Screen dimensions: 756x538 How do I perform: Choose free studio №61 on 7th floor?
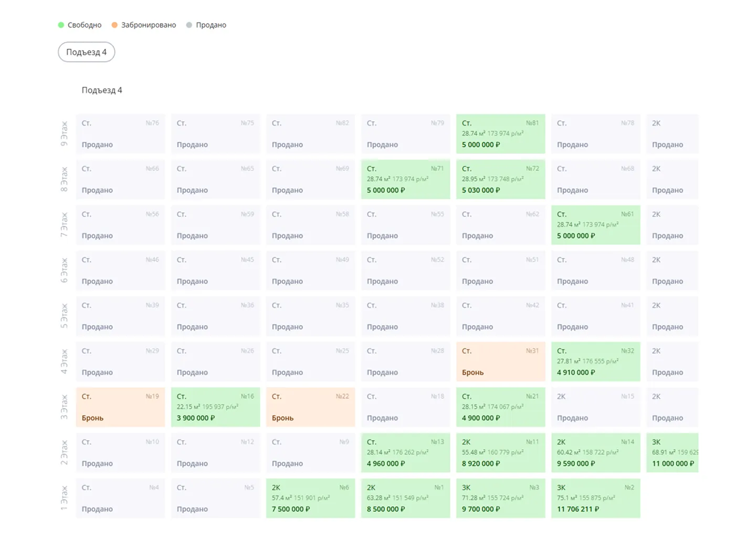[595, 225]
